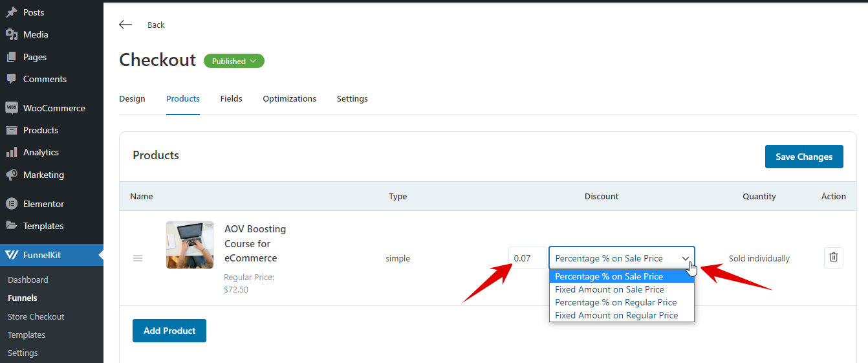Click the Regular Price $72.50 text
The width and height of the screenshot is (868, 363).
[x=249, y=283]
